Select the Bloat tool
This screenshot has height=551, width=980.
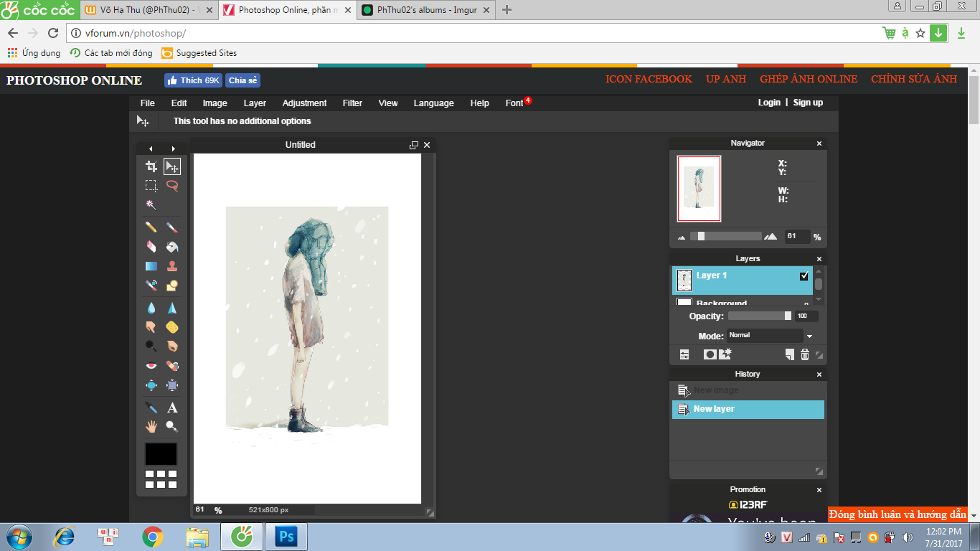pyautogui.click(x=151, y=385)
